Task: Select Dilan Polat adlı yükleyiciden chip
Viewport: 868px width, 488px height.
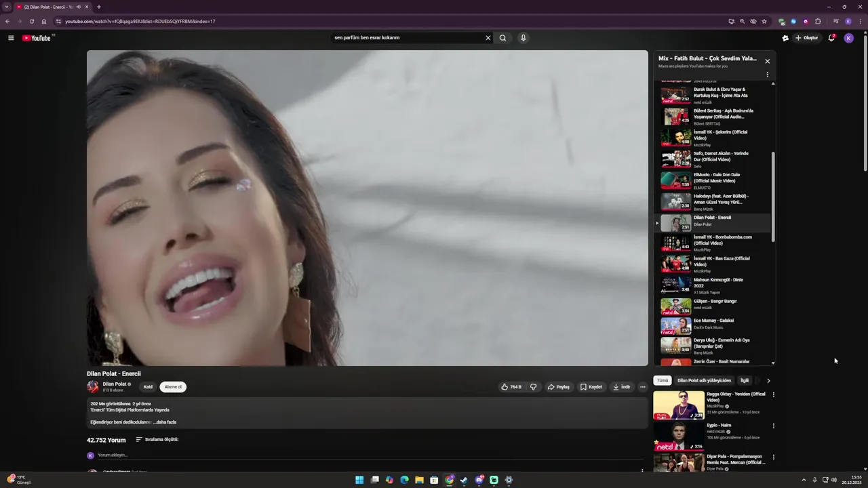Action: [704, 381]
